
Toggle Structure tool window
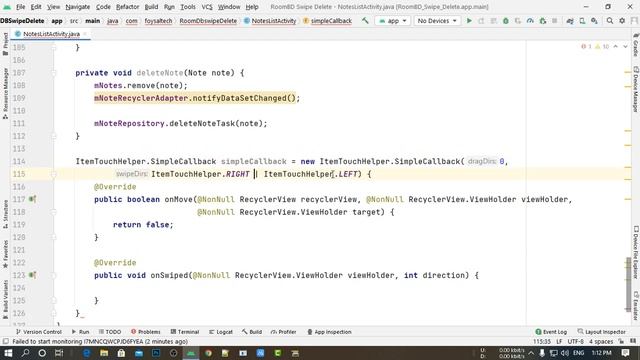5,214
